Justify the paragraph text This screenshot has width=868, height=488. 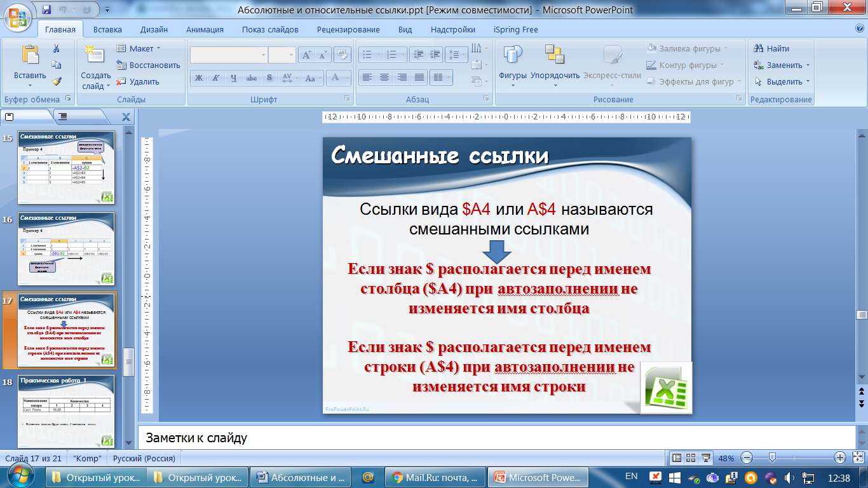[x=419, y=78]
